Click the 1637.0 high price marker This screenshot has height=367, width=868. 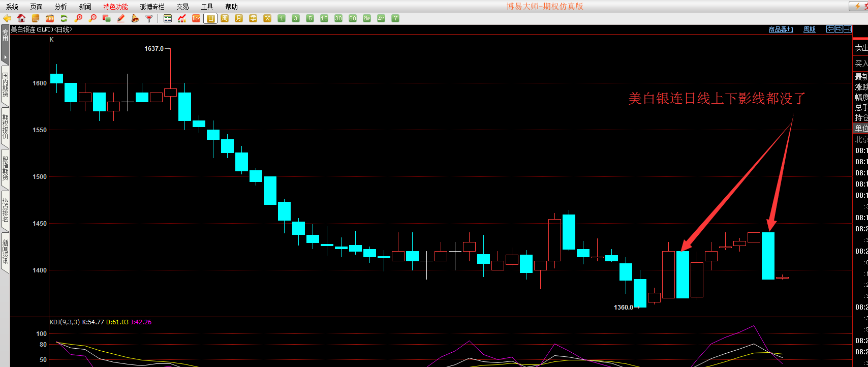[x=154, y=49]
